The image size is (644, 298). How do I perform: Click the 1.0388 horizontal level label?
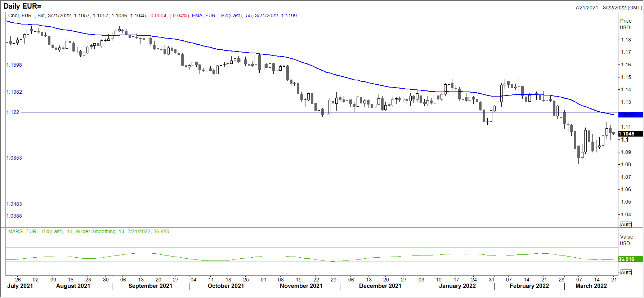(14, 216)
